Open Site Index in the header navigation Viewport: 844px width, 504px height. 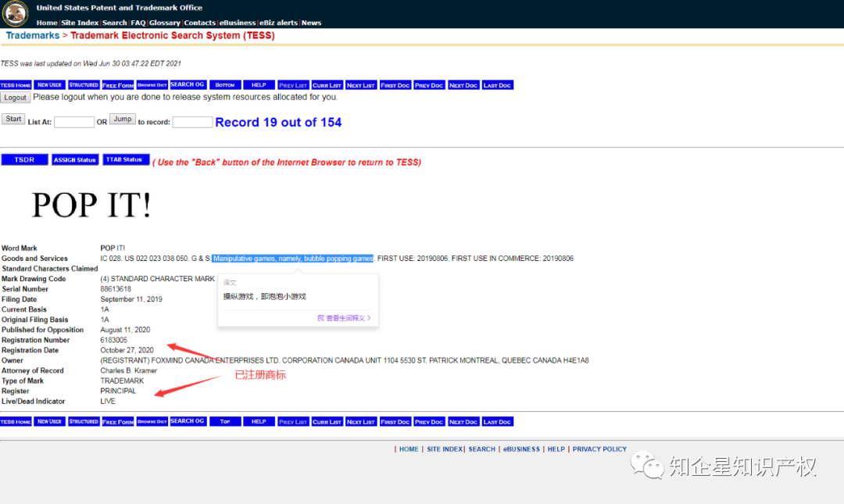80,23
